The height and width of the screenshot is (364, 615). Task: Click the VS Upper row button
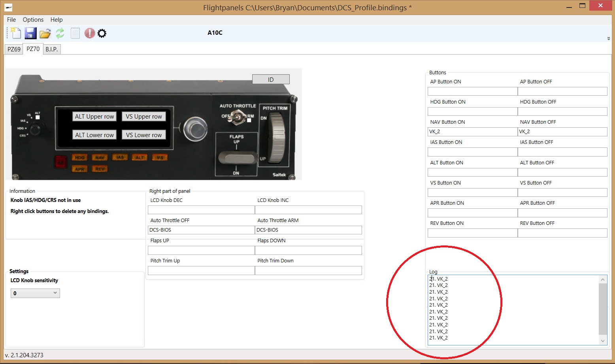pyautogui.click(x=144, y=117)
